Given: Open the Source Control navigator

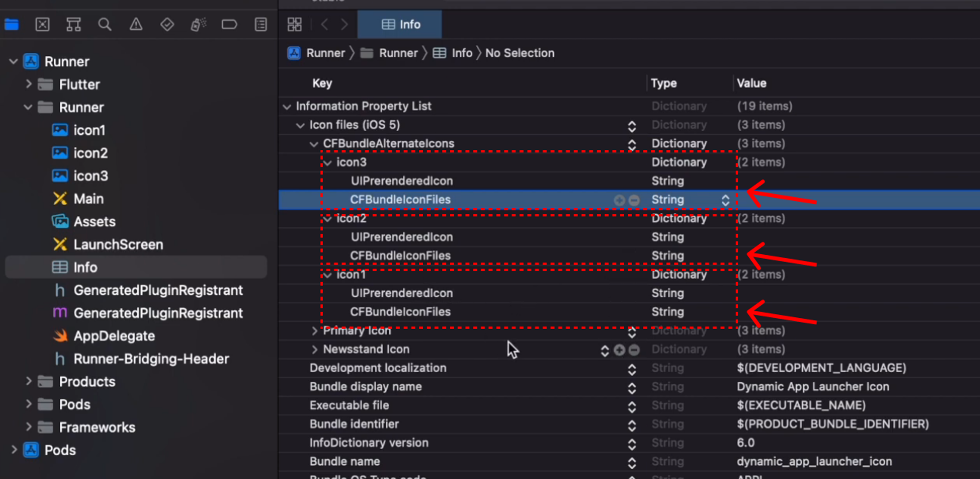Looking at the screenshot, I should [x=43, y=24].
